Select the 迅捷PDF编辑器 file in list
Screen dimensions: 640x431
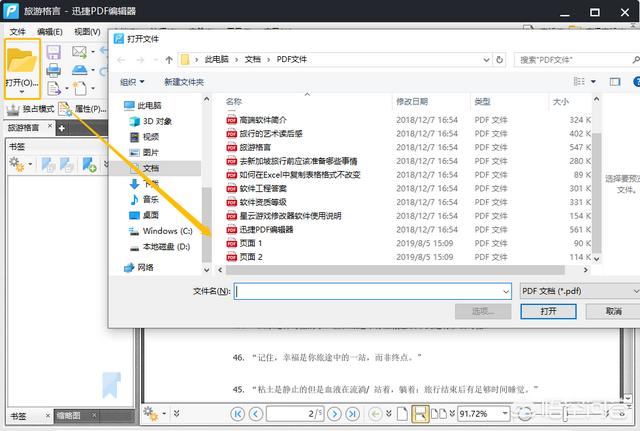[266, 229]
